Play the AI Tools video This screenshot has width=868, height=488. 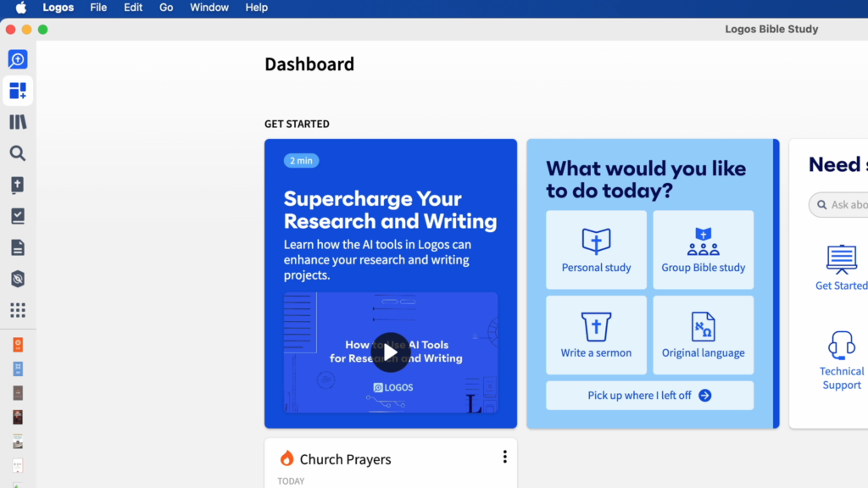tap(390, 352)
